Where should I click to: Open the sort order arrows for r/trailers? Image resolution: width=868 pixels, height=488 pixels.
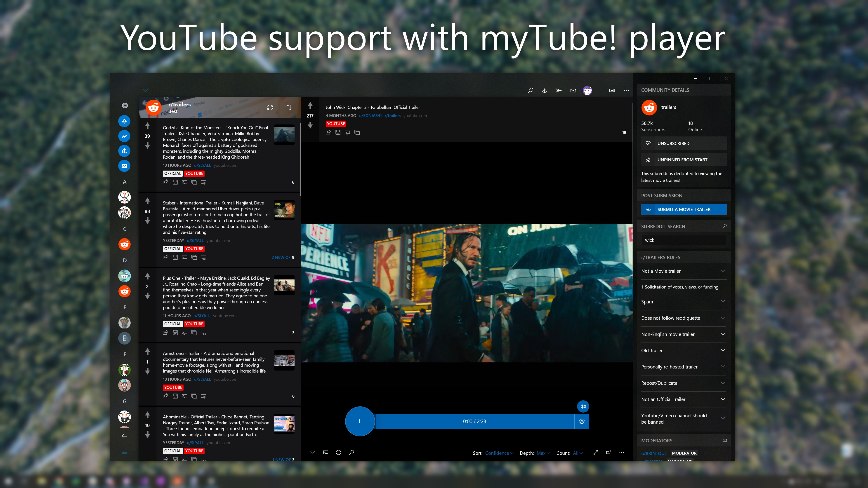click(x=289, y=108)
